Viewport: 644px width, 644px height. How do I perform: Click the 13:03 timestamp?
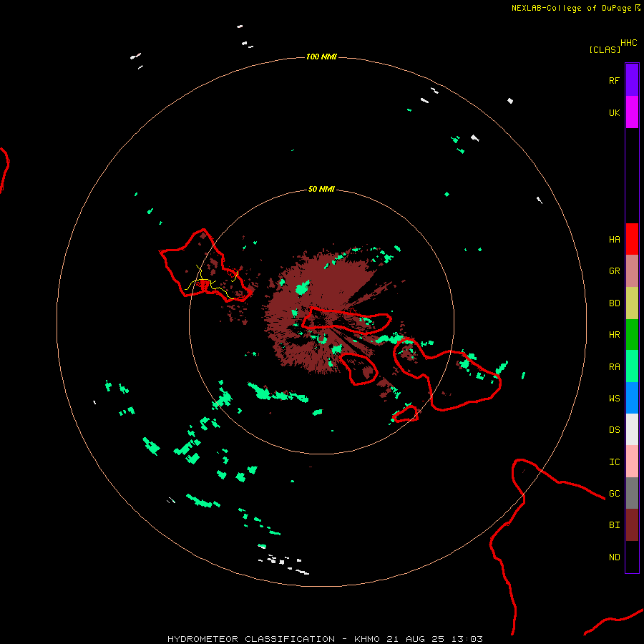pos(467,639)
